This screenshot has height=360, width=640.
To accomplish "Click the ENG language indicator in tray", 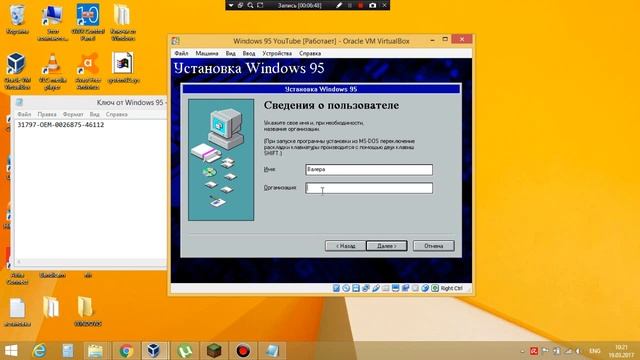I will pos(595,351).
